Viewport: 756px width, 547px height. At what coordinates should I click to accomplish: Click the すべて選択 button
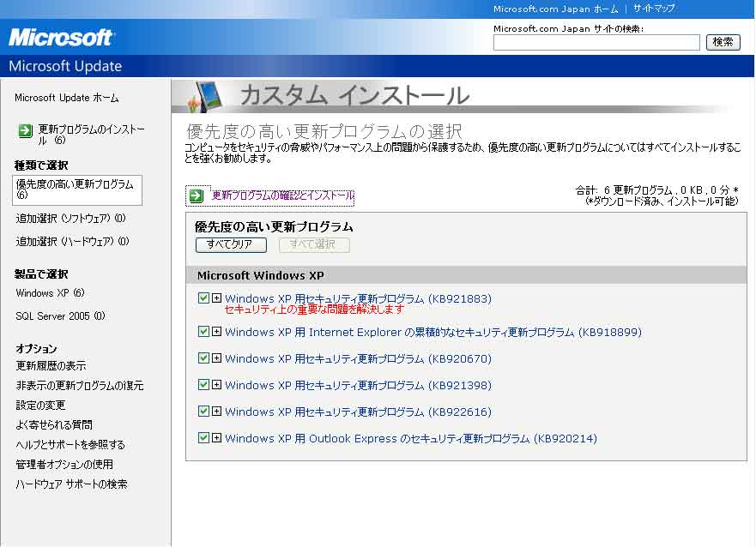point(314,244)
